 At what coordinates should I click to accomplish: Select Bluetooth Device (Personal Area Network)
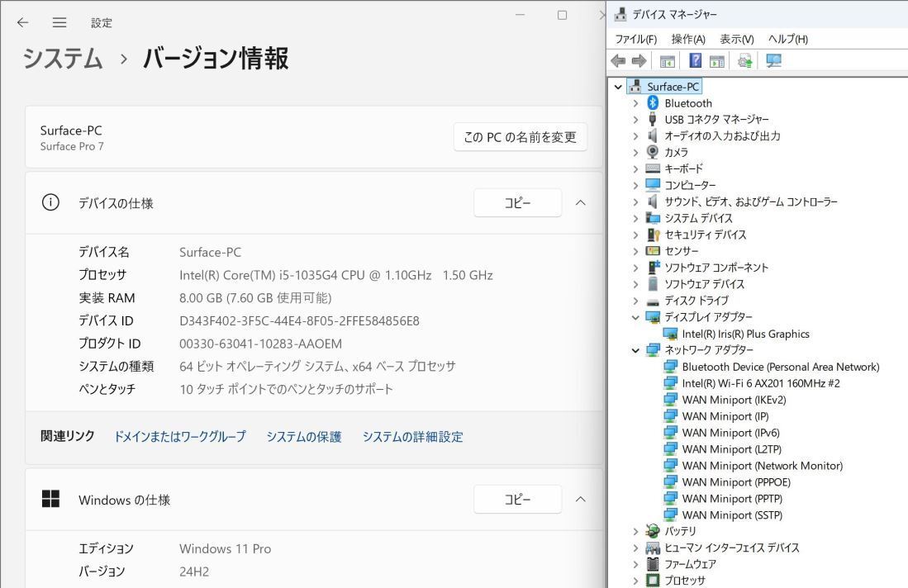point(780,367)
